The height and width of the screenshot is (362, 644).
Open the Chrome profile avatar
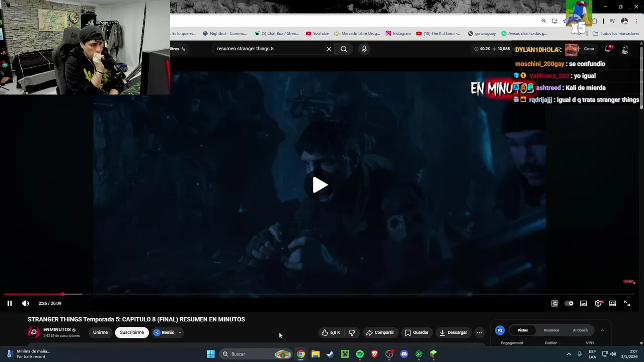click(x=624, y=21)
